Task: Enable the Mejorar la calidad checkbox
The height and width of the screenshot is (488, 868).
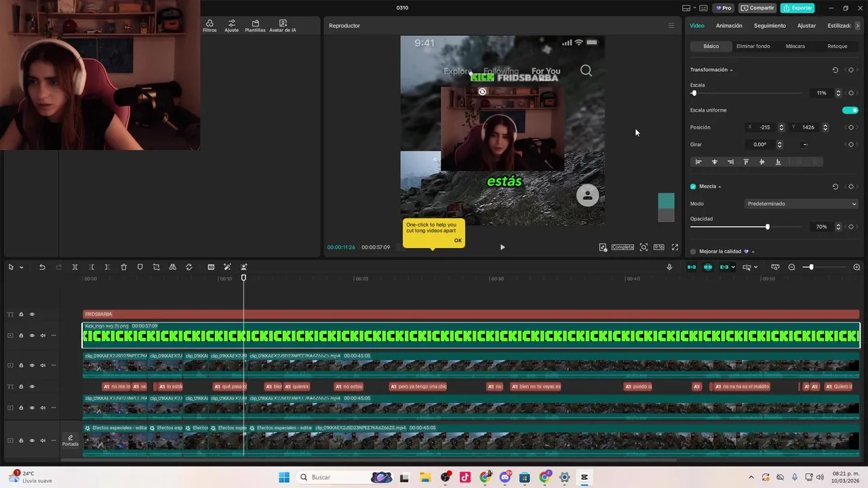Action: (693, 251)
